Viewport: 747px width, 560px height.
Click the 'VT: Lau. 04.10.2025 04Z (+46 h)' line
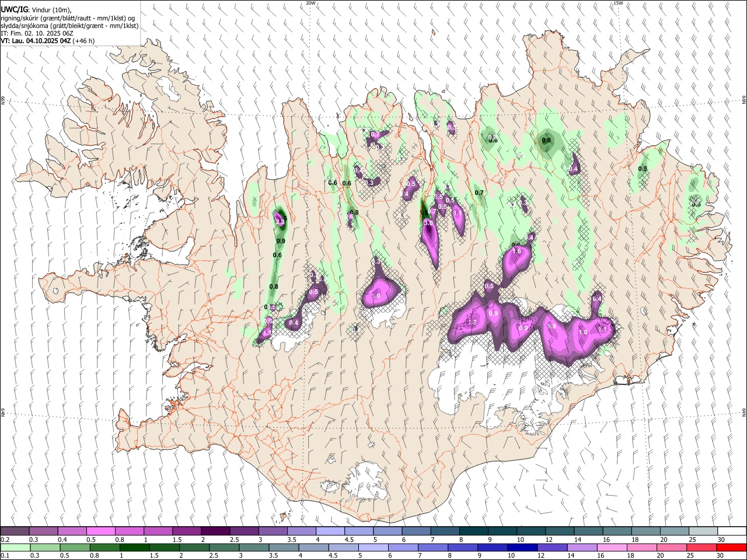[x=47, y=41]
